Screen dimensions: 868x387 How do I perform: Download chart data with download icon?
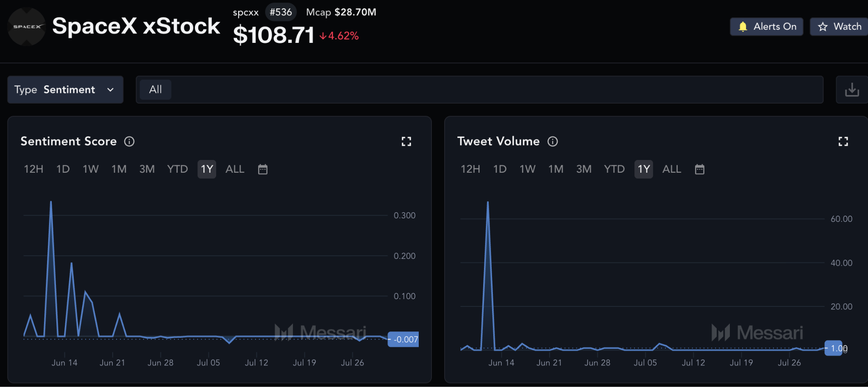tap(852, 90)
